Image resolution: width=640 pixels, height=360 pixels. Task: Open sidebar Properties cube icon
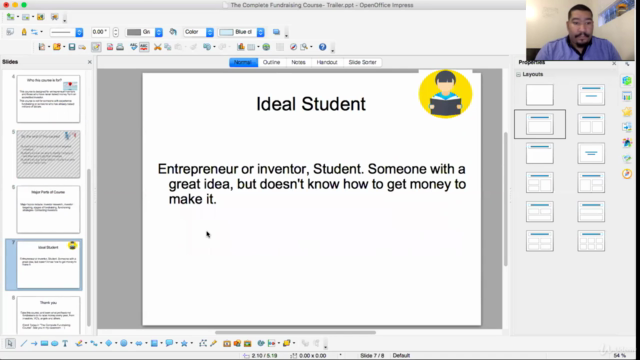click(627, 80)
